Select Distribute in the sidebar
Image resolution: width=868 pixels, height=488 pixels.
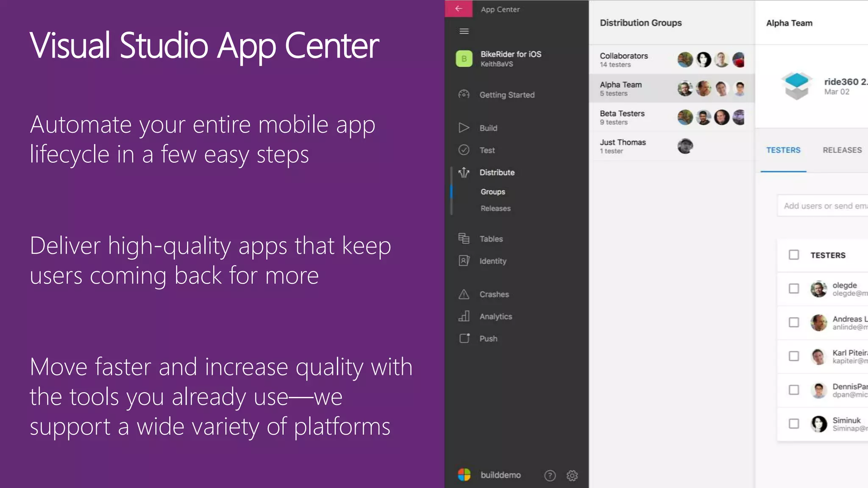point(497,172)
